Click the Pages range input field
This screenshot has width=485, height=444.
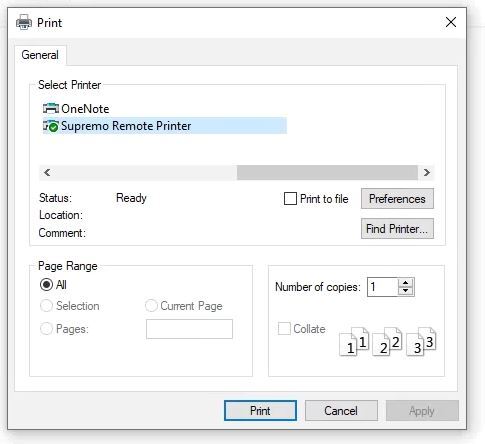click(x=189, y=329)
